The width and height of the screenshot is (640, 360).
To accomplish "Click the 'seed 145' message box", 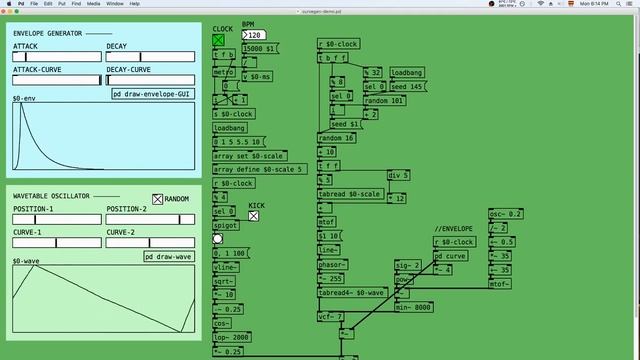I will 408,87.
